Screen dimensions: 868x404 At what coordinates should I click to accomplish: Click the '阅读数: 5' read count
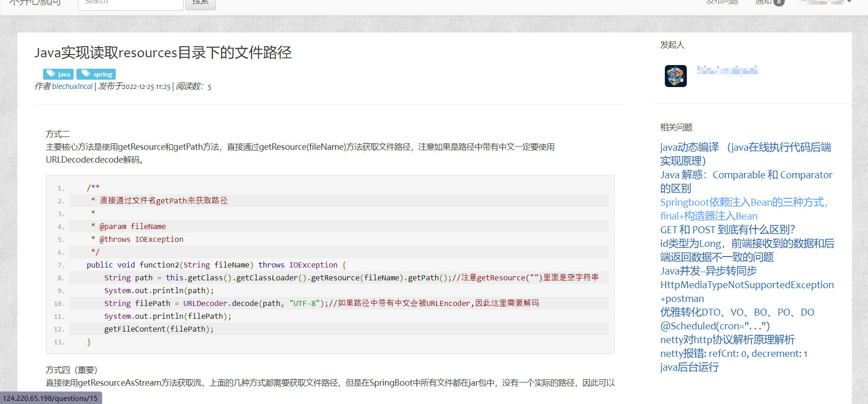[194, 86]
